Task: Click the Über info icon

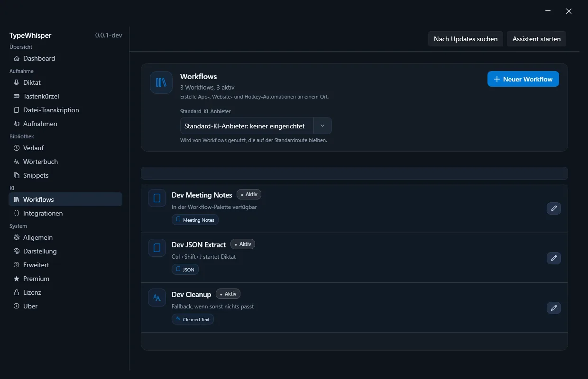Action: tap(17, 306)
